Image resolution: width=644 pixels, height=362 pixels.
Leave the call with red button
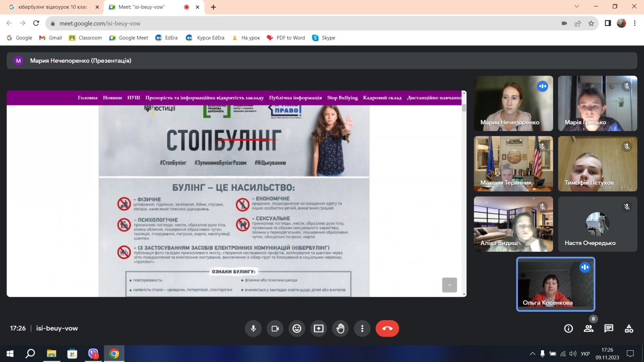[387, 329]
